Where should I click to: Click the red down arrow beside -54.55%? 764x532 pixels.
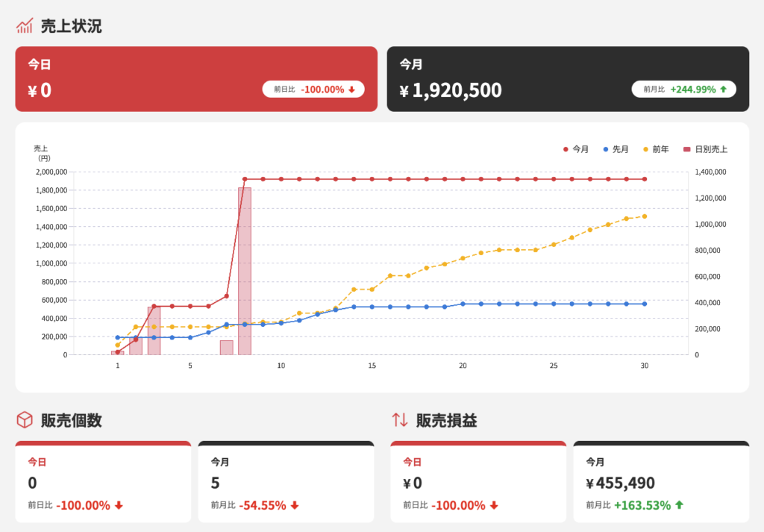[x=294, y=505]
